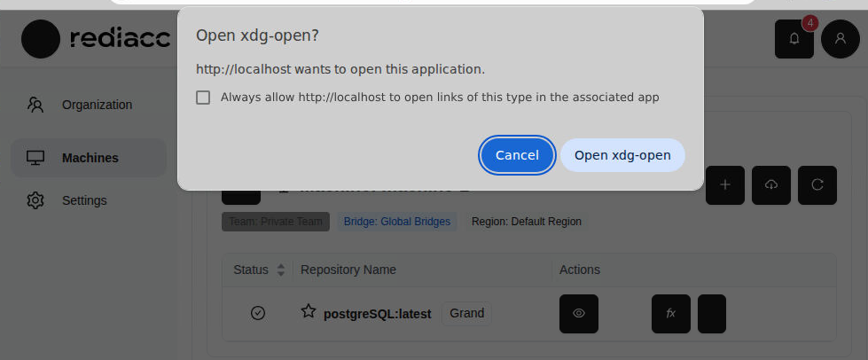868x360 pixels.
Task: Open Organization in the sidebar
Action: (x=97, y=105)
